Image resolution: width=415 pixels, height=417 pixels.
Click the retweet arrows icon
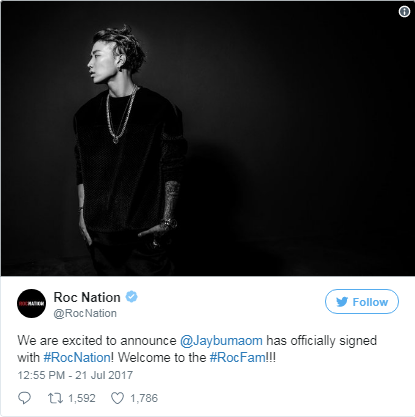coord(55,398)
